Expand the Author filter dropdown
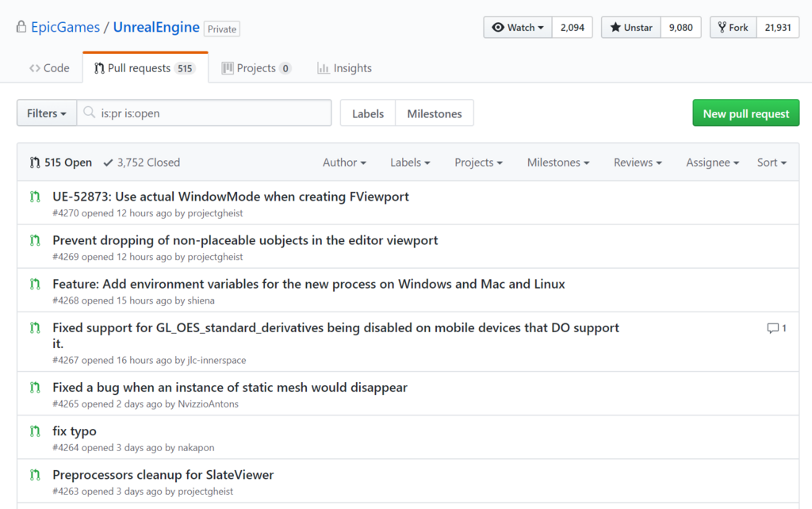This screenshot has height=509, width=812. 344,163
